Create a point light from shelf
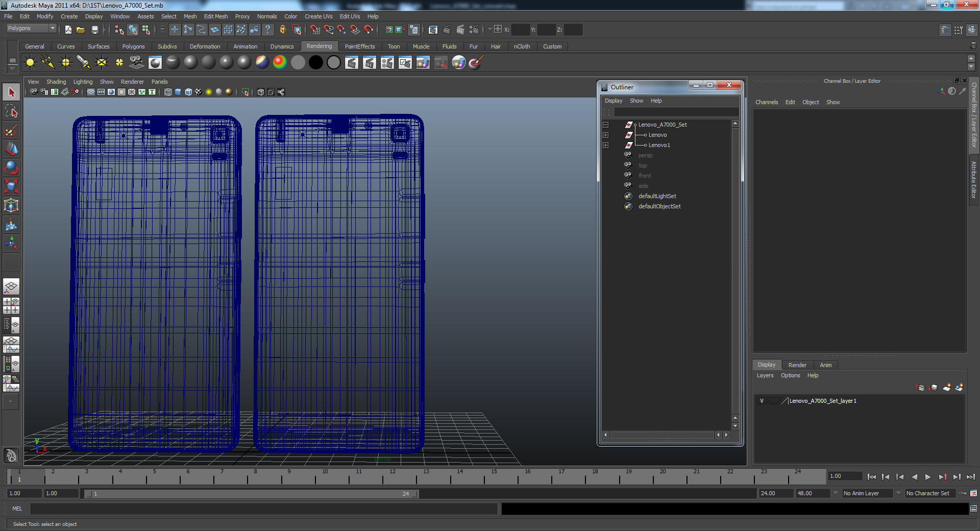The image size is (980, 531). [66, 63]
